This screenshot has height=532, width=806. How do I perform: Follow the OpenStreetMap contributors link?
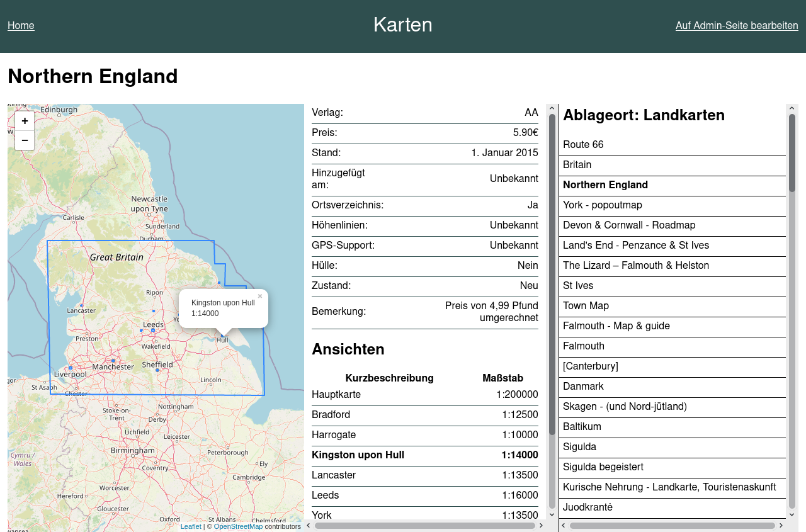(238, 526)
